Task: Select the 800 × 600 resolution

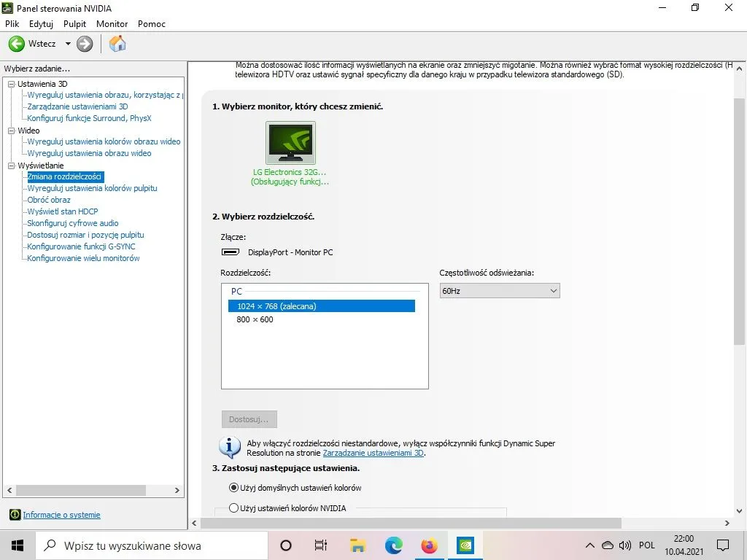Action: 255,319
